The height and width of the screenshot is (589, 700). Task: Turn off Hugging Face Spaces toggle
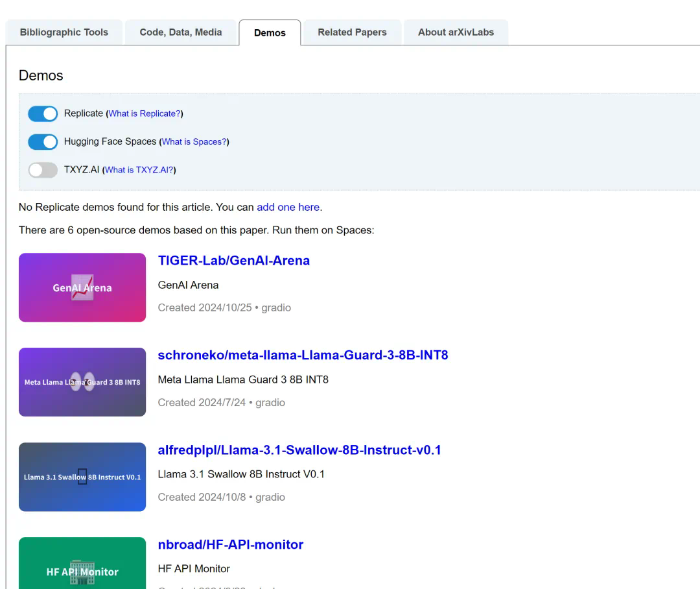(x=43, y=141)
